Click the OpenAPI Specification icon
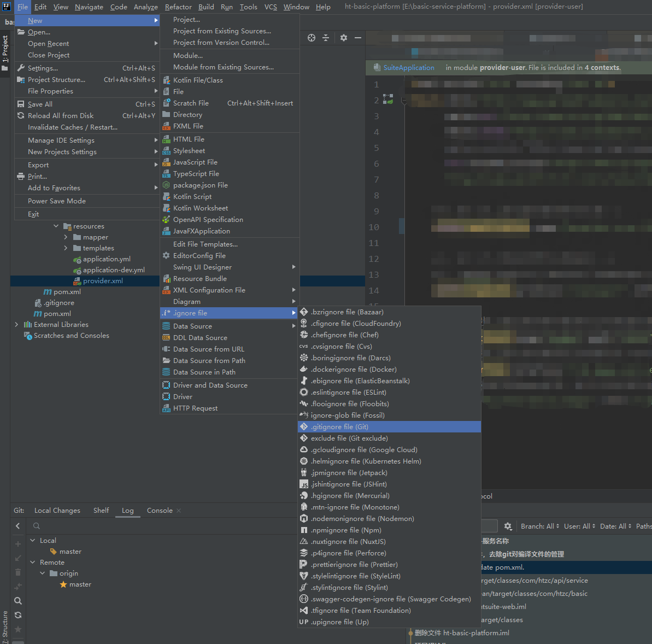Screen dimensions: 652x644 166,219
